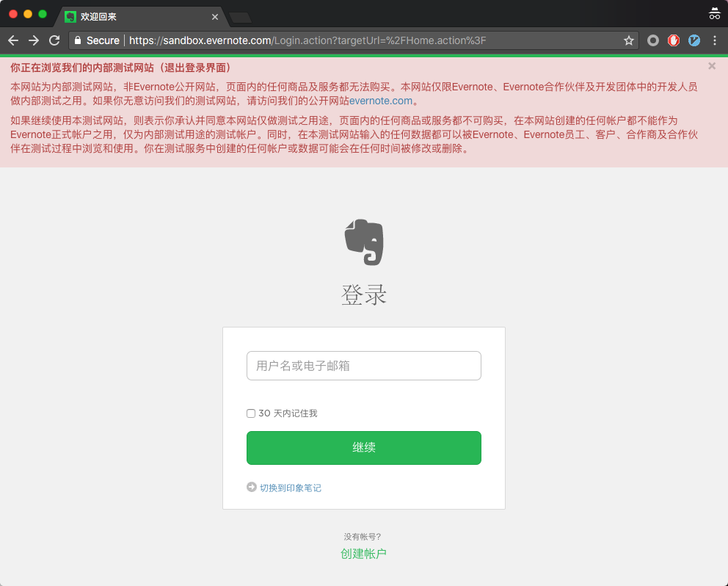This screenshot has height=586, width=728.
Task: Click the green 继续 button
Action: click(x=364, y=448)
